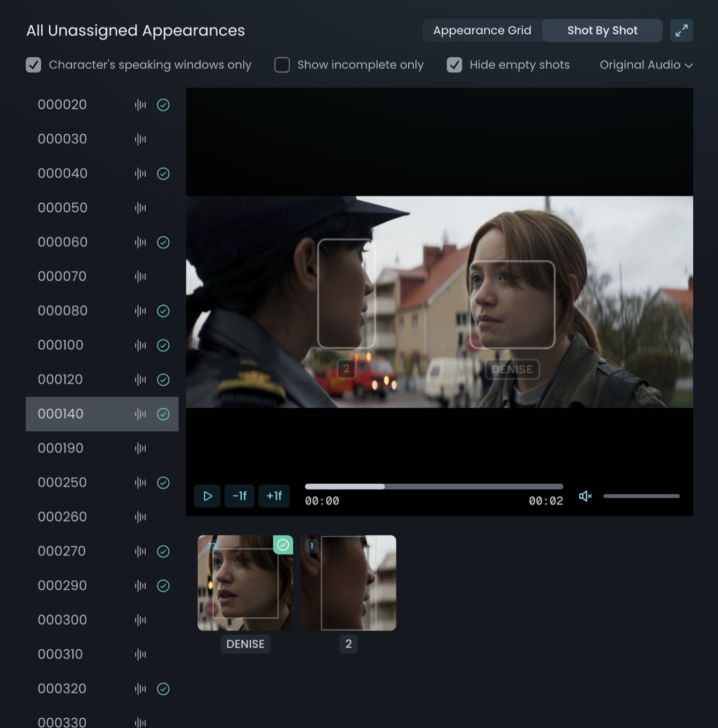The width and height of the screenshot is (718, 728).
Task: Select shot 000190
Action: pos(102,448)
